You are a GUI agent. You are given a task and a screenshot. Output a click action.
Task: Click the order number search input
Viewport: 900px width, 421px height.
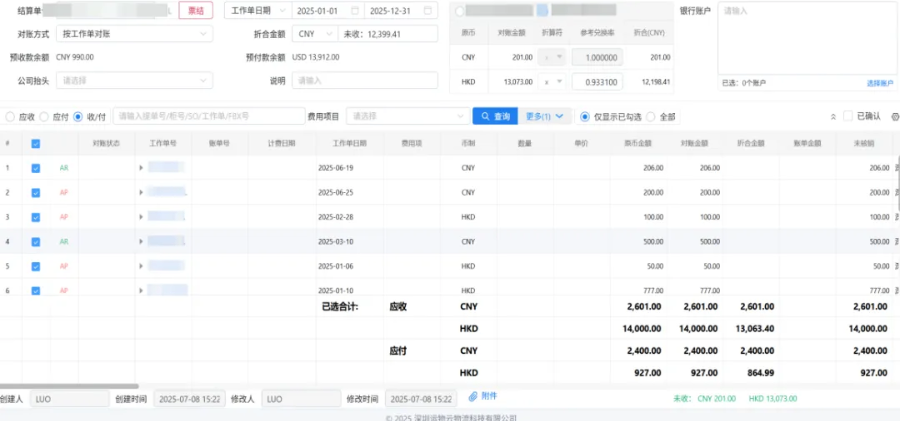point(209,116)
